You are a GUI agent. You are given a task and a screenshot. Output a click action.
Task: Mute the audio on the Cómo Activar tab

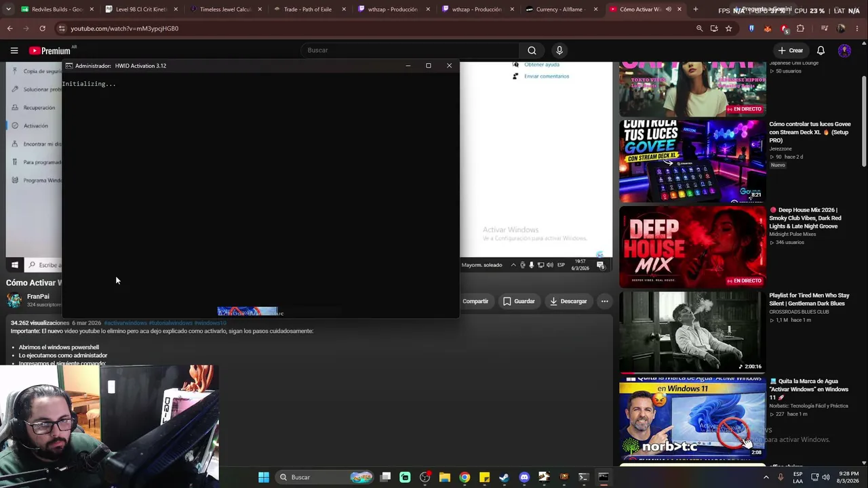[x=669, y=9]
